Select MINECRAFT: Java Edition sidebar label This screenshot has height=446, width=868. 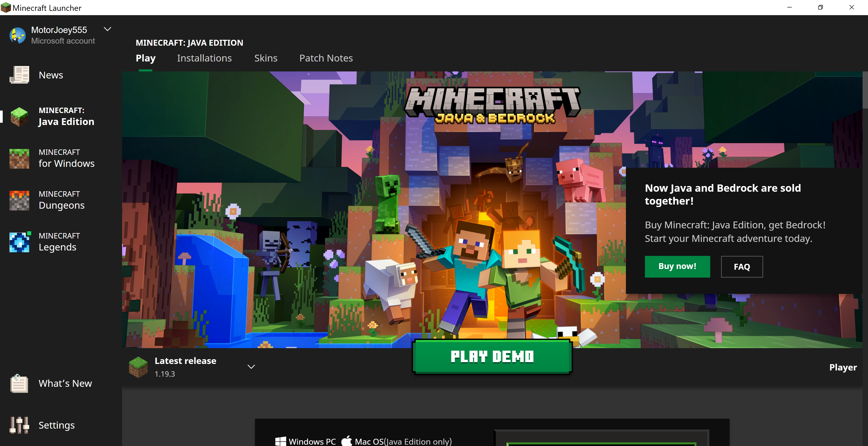coord(66,117)
